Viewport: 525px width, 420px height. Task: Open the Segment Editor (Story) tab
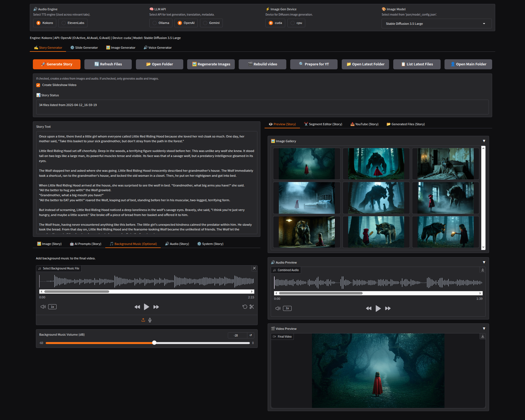[x=323, y=124]
